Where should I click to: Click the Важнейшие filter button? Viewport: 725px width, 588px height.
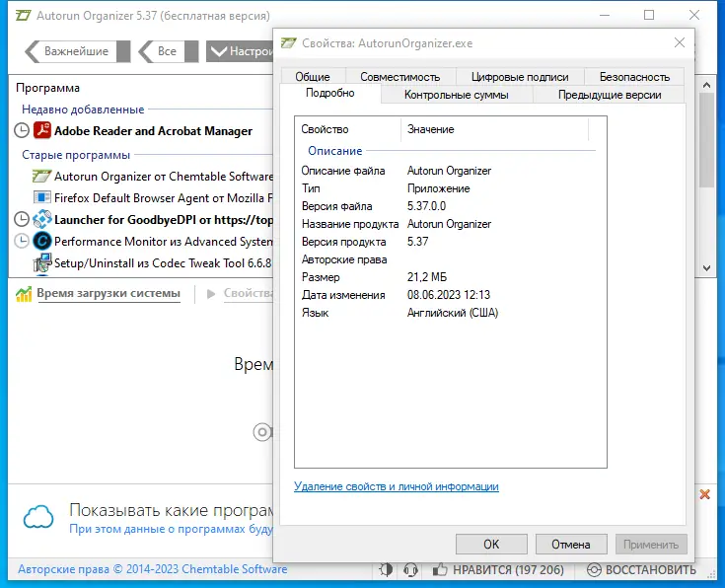[x=77, y=51]
